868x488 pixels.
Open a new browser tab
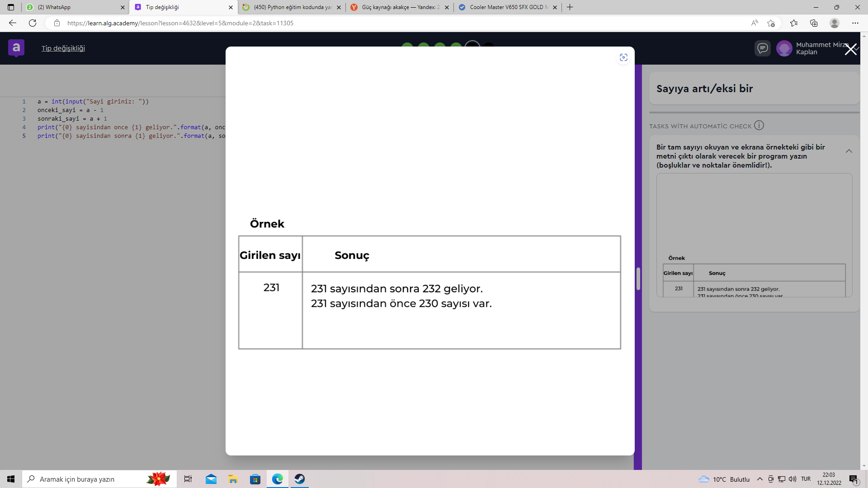(570, 7)
